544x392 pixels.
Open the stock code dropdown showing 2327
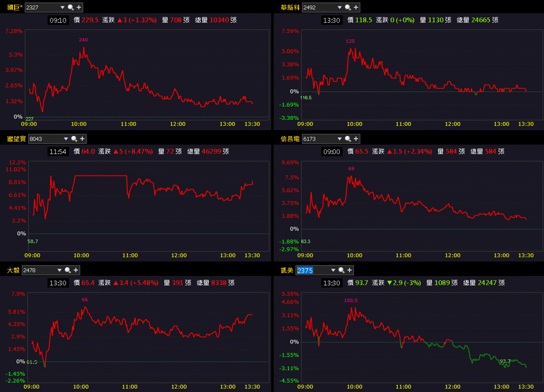click(x=63, y=7)
